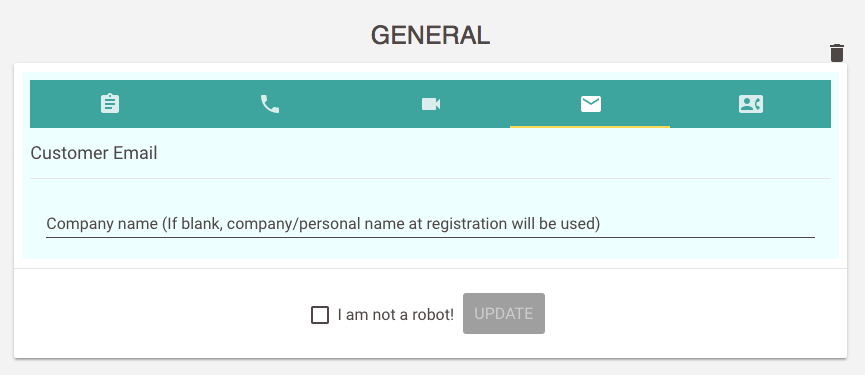Switch to the phone call tab
Image resolution: width=865 pixels, height=375 pixels.
(x=270, y=104)
